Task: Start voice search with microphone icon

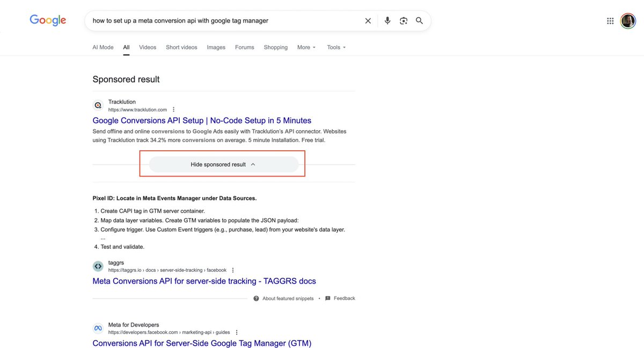Action: point(387,21)
